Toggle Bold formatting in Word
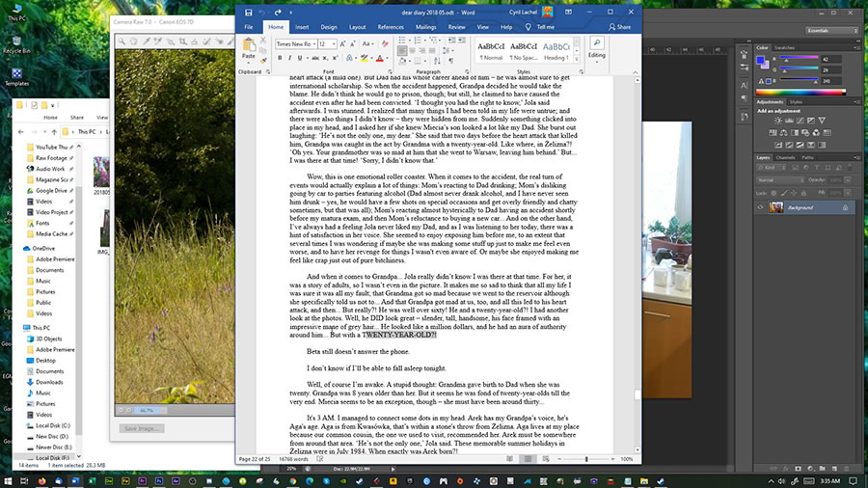This screenshot has height=488, width=868. point(280,58)
